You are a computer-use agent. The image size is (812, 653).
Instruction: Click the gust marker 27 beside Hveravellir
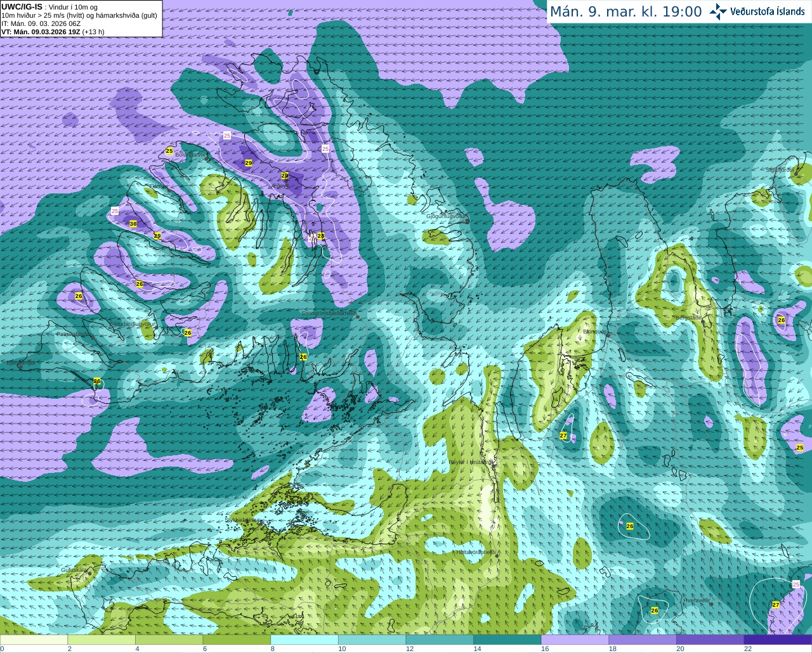tap(776, 605)
